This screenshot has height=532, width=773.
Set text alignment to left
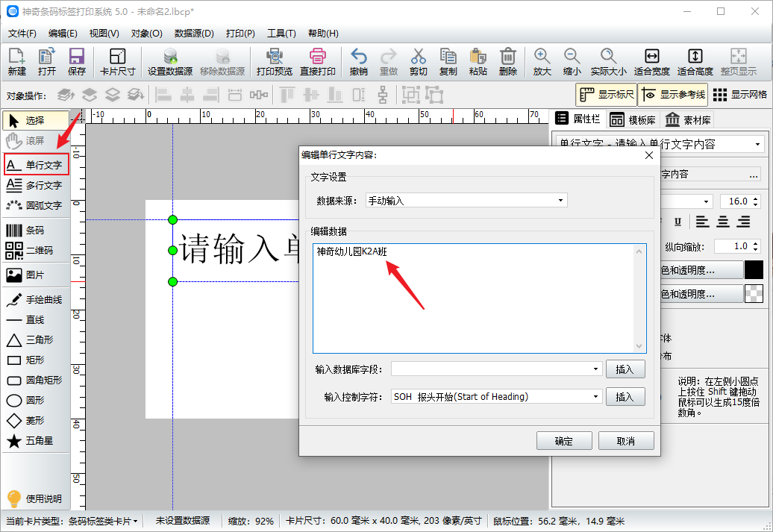coord(703,222)
